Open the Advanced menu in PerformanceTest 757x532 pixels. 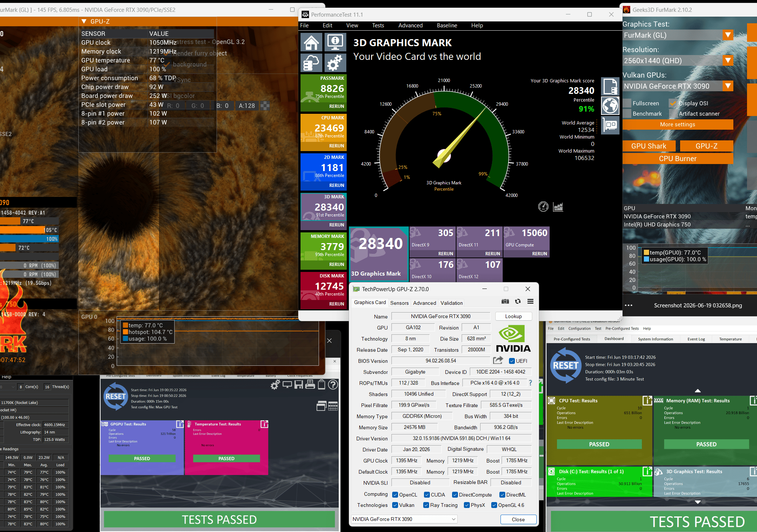coord(410,25)
